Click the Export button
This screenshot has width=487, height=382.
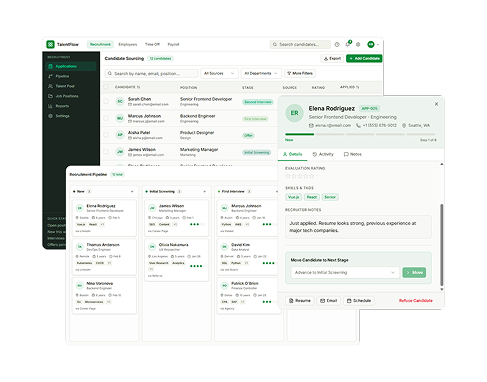[332, 58]
